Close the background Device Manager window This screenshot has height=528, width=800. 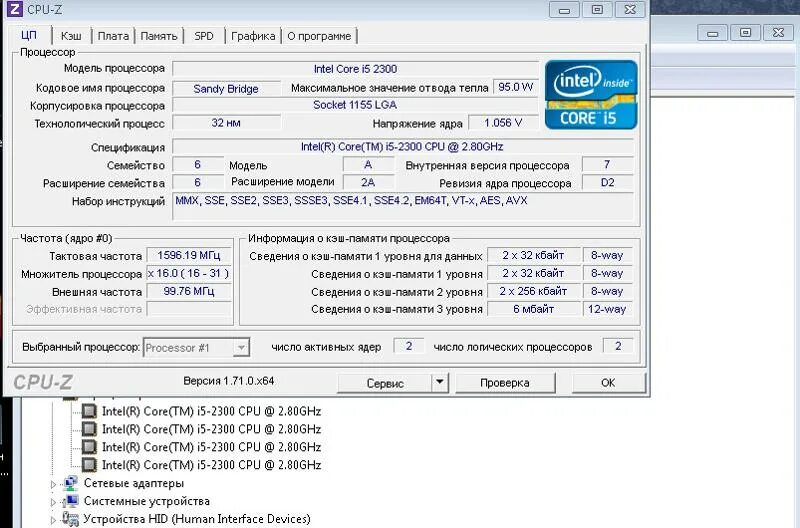coord(779,33)
